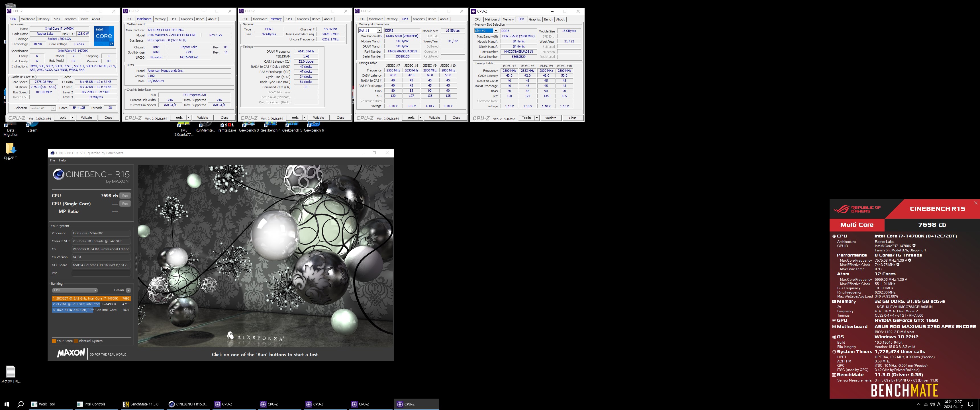The height and width of the screenshot is (410, 980).
Task: Click Cinebench GFX Board field GeForce GTX 1650
Action: coord(101,265)
